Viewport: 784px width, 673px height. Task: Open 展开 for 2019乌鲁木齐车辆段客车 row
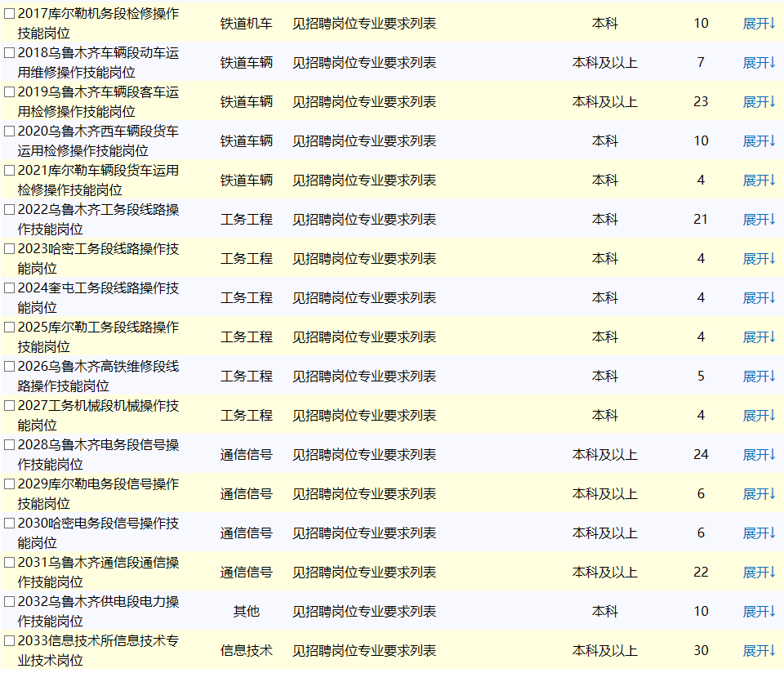(759, 102)
